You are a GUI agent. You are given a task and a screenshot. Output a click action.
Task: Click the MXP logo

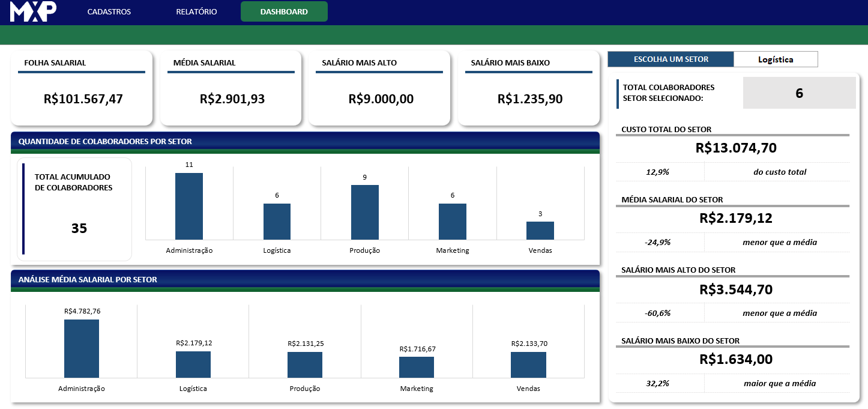[x=33, y=11]
